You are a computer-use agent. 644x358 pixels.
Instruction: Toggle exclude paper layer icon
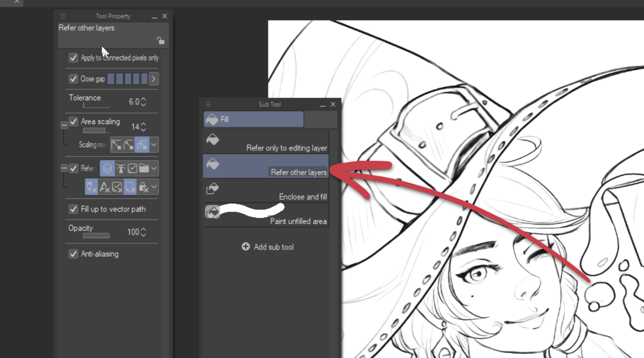pyautogui.click(x=130, y=187)
